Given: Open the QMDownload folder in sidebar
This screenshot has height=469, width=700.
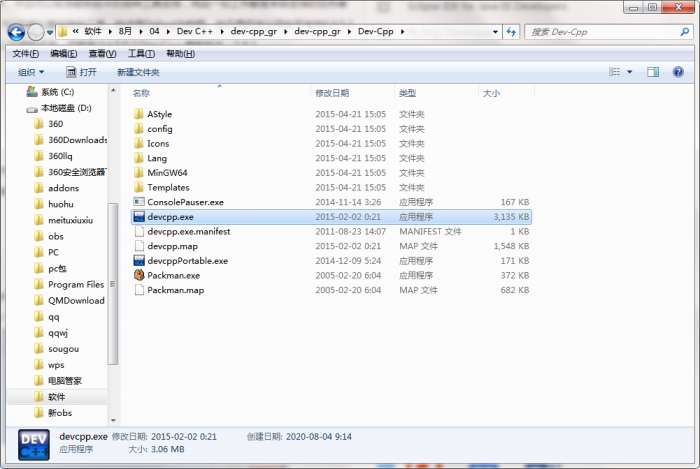Looking at the screenshot, I should (69, 301).
